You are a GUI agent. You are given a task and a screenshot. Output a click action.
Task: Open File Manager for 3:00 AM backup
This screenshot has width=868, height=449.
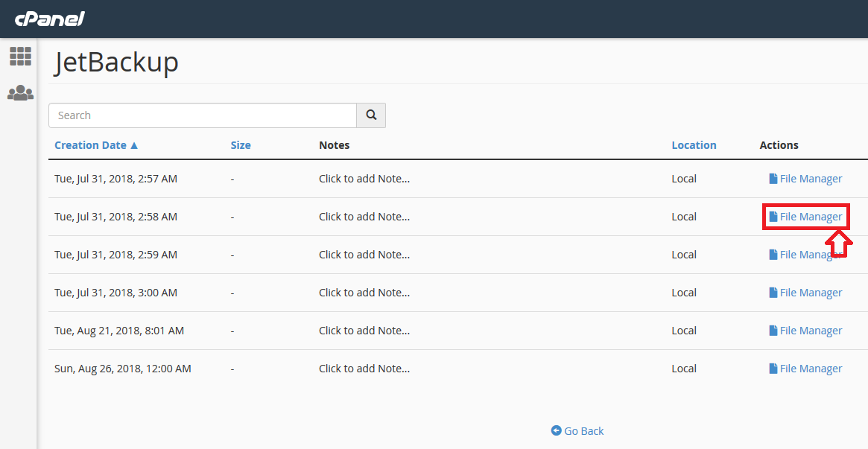[x=810, y=293]
